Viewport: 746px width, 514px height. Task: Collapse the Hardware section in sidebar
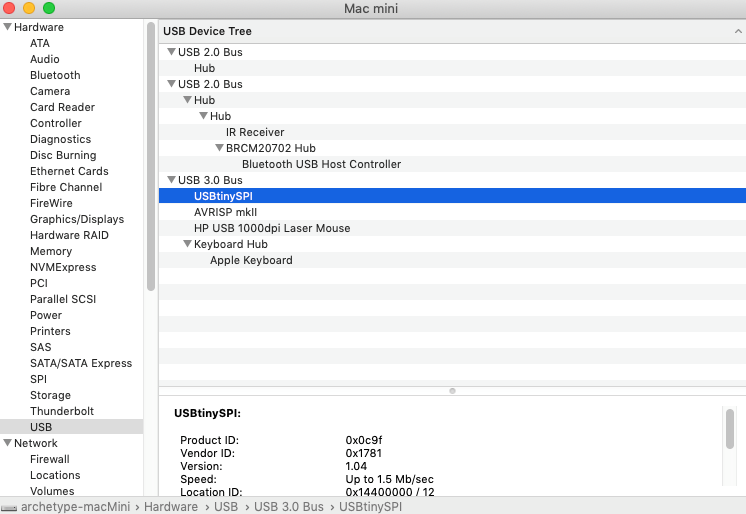(x=7, y=27)
